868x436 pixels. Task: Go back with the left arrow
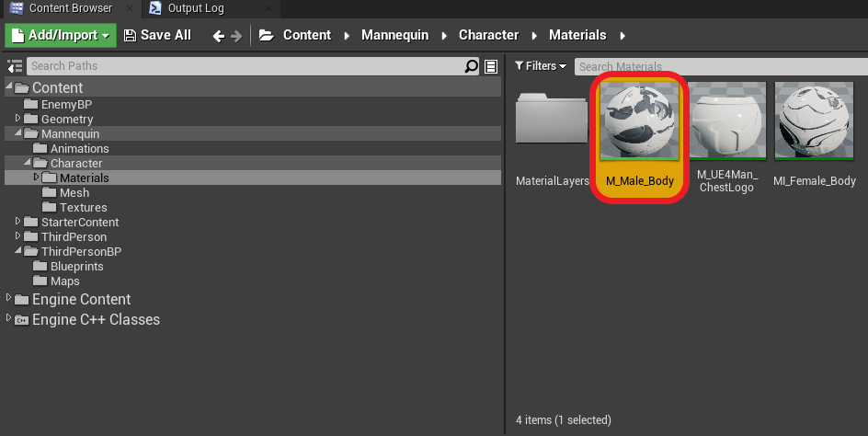coord(219,36)
